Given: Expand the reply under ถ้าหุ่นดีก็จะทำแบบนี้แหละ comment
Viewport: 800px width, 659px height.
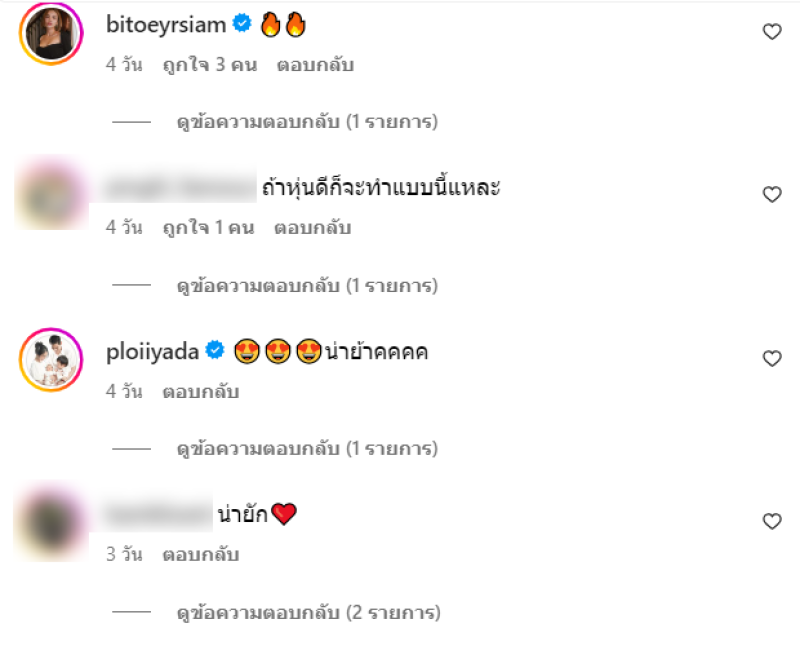Looking at the screenshot, I should [x=307, y=286].
